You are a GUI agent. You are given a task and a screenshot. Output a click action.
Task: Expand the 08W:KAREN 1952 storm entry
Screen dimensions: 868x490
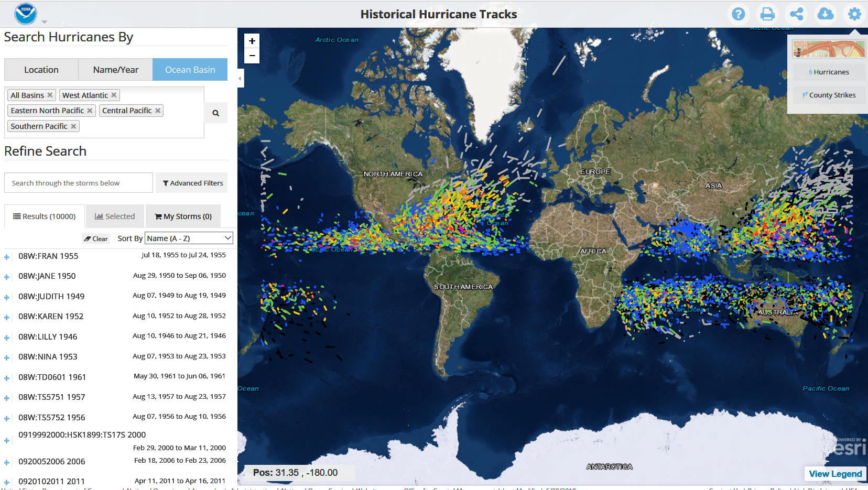[x=7, y=318]
